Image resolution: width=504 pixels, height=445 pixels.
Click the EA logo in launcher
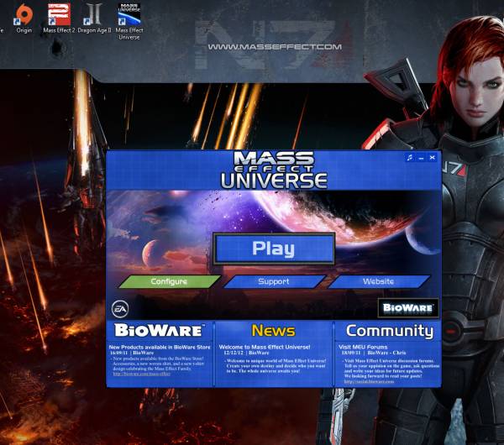pos(120,309)
